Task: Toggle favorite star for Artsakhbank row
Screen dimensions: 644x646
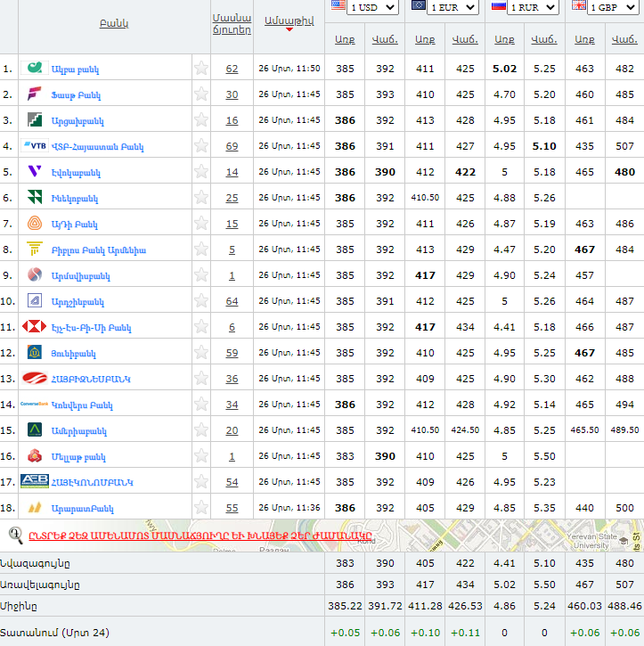Action: (x=201, y=120)
